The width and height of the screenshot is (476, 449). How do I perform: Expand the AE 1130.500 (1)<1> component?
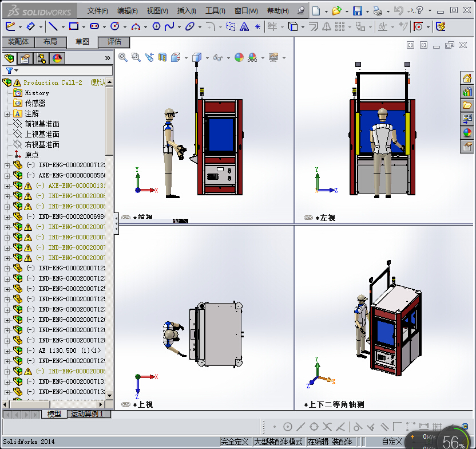(7, 351)
